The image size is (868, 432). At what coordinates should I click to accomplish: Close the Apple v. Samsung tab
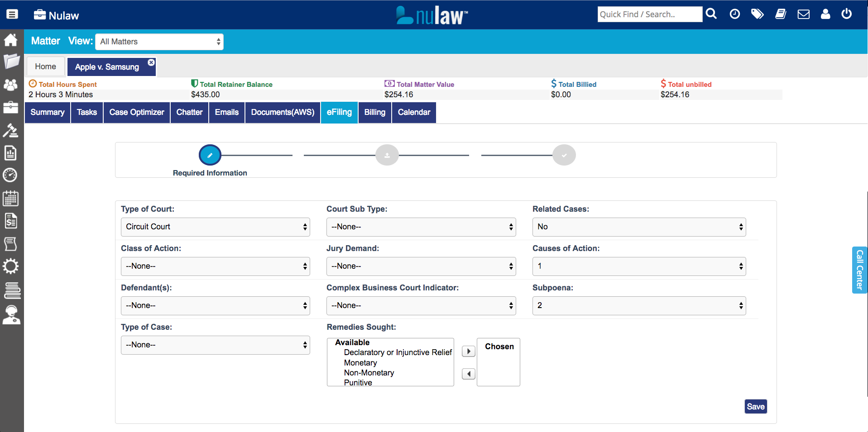coord(151,62)
